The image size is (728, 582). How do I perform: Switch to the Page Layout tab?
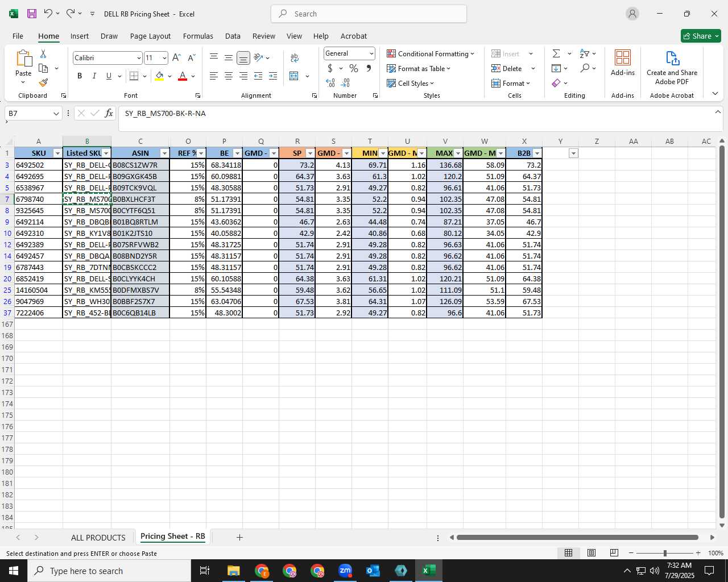pyautogui.click(x=150, y=36)
